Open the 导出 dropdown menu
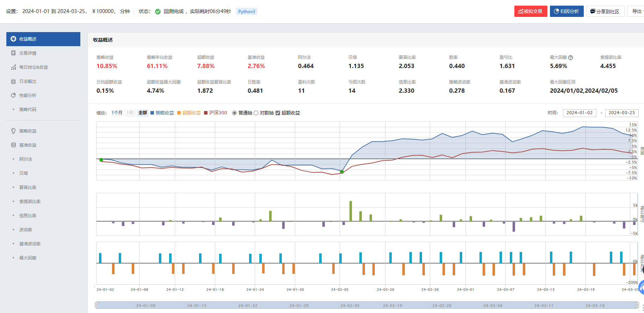Screen dimensions: 644x313 click(637, 11)
